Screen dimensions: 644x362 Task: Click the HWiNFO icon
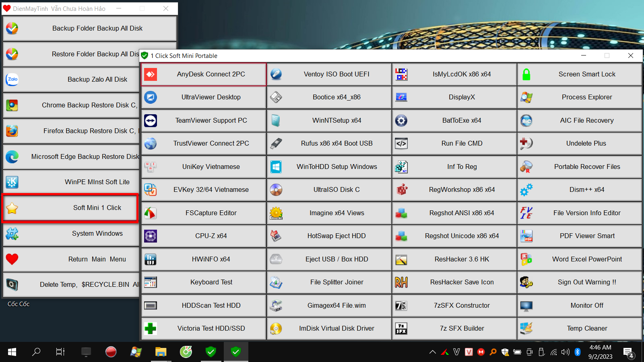click(x=151, y=259)
